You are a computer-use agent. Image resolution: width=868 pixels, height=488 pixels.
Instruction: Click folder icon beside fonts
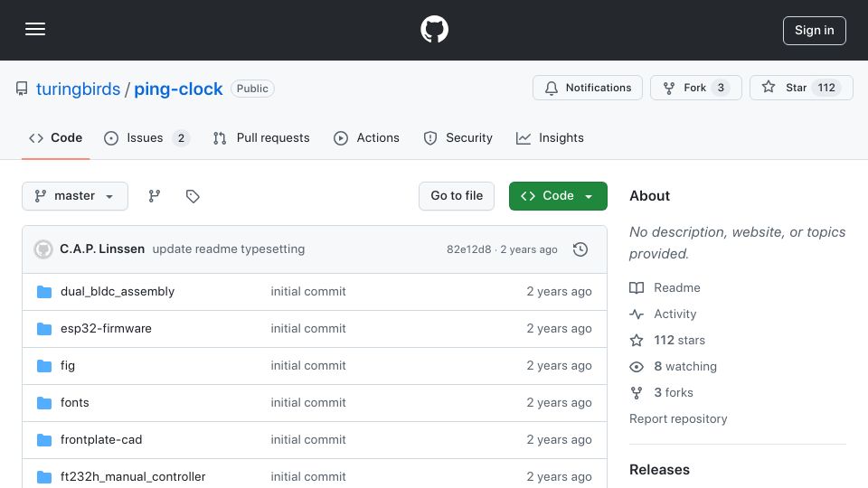coord(44,403)
